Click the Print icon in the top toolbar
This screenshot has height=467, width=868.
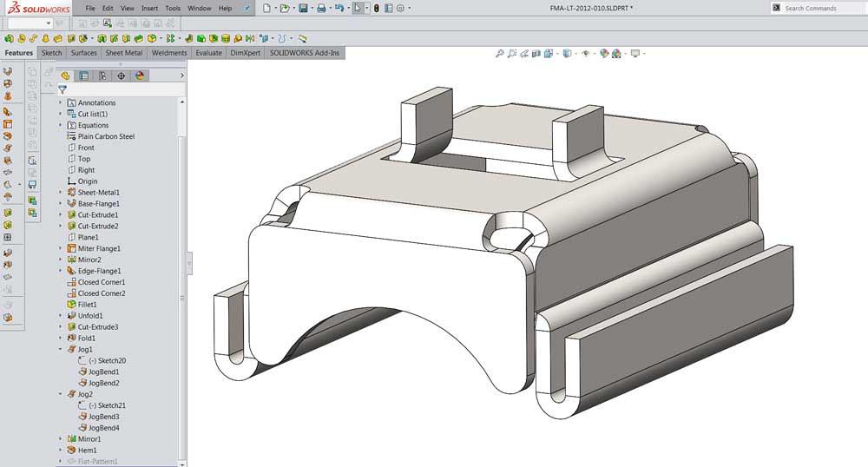(x=321, y=8)
